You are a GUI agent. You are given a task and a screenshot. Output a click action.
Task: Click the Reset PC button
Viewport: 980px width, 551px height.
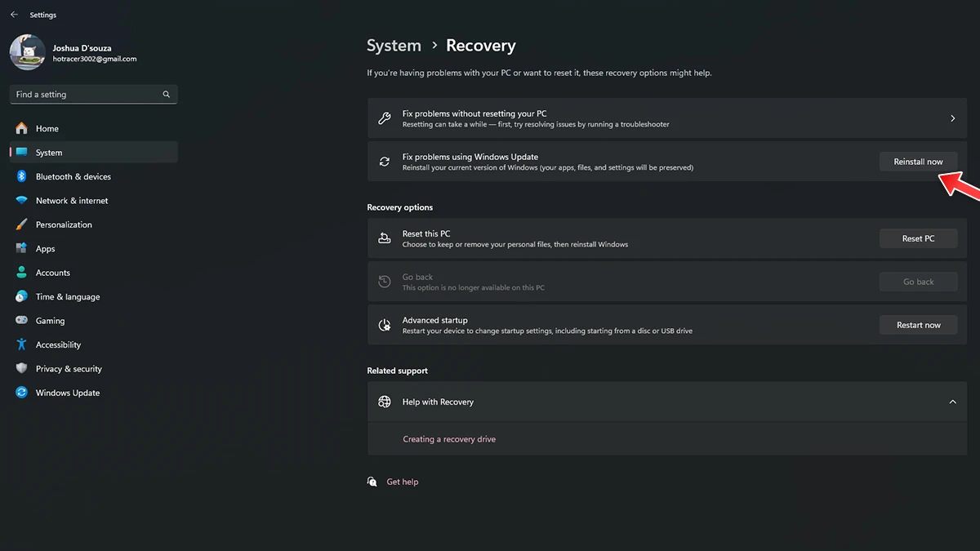tap(918, 238)
